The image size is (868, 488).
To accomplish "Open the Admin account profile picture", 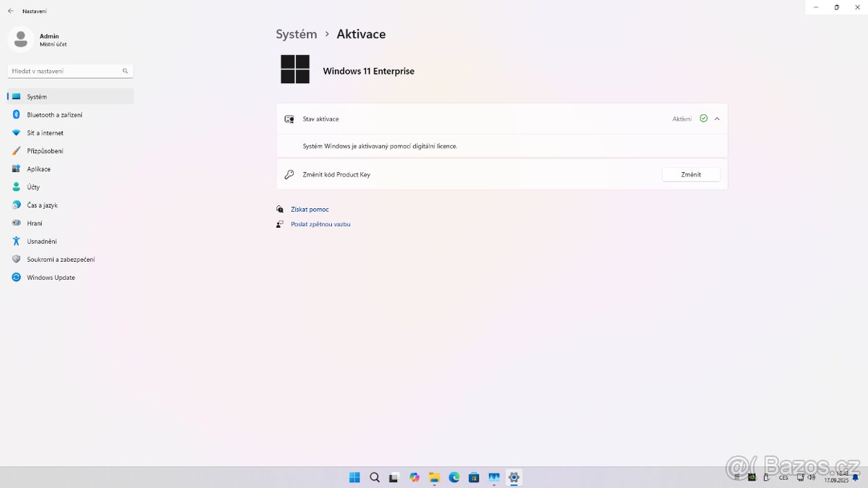I will point(21,39).
